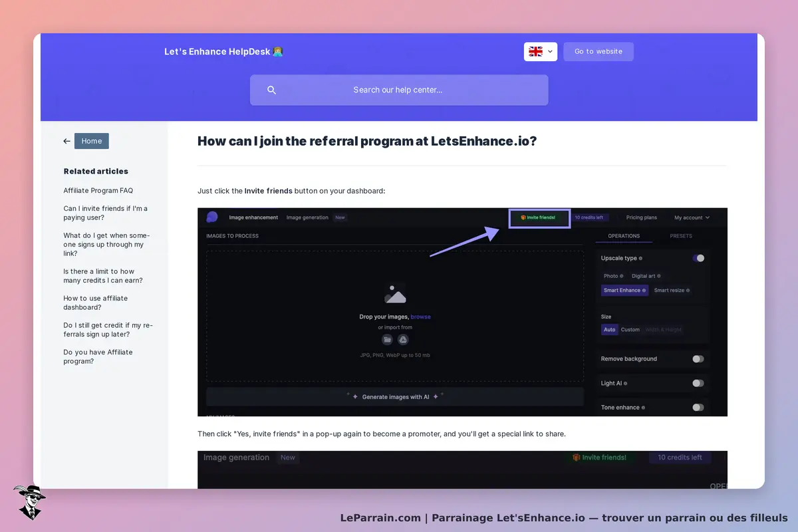This screenshot has height=532, width=798.
Task: Select the Photo upscale option
Action: point(613,276)
